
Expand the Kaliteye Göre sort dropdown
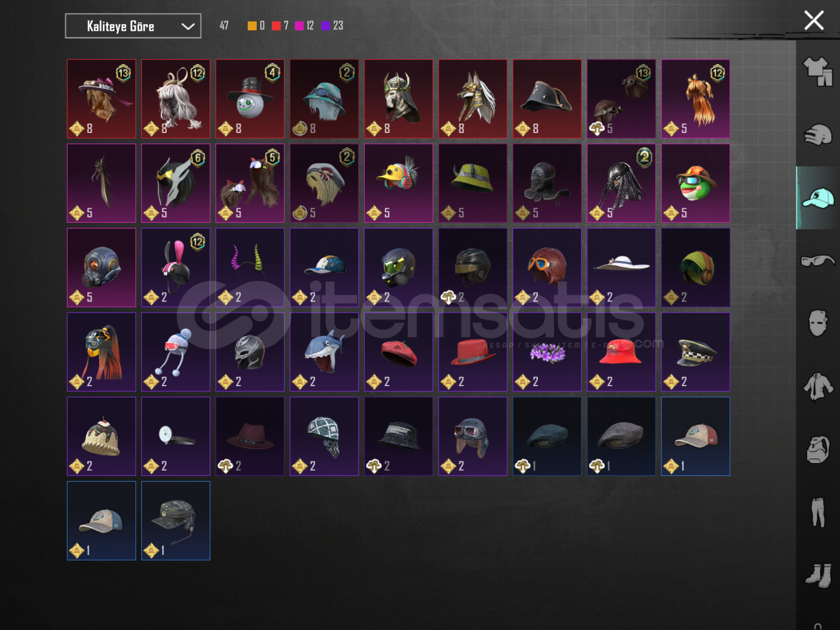click(x=133, y=26)
